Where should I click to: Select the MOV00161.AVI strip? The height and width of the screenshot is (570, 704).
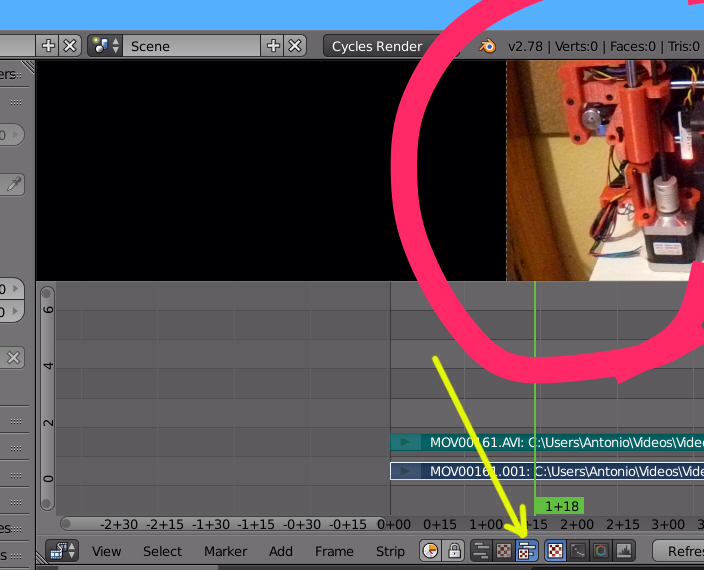tap(547, 442)
